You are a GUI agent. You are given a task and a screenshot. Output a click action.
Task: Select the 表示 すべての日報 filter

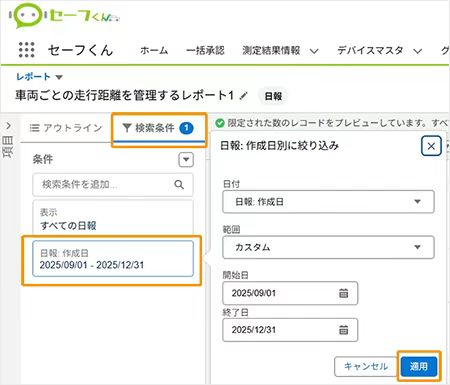click(x=113, y=218)
